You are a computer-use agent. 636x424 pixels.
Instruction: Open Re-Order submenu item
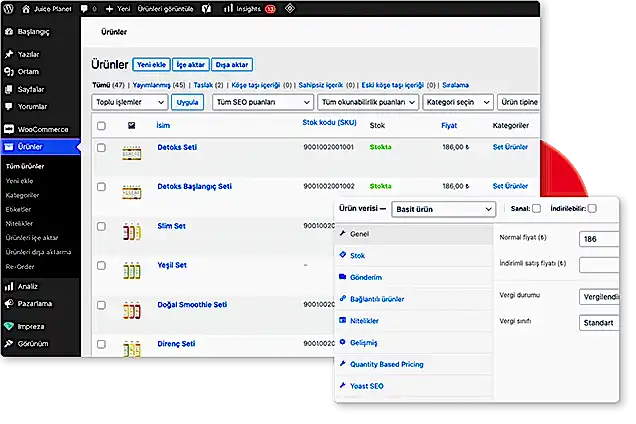click(x=20, y=267)
